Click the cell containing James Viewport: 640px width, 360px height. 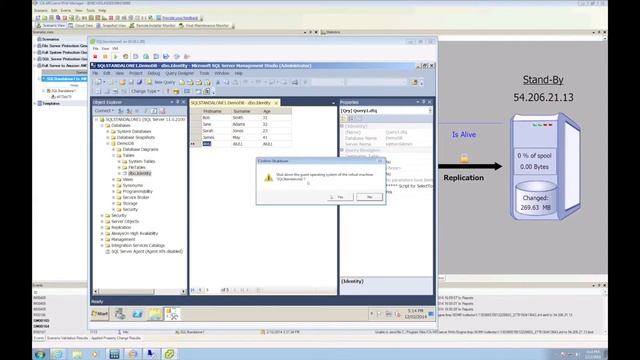[x=217, y=137]
